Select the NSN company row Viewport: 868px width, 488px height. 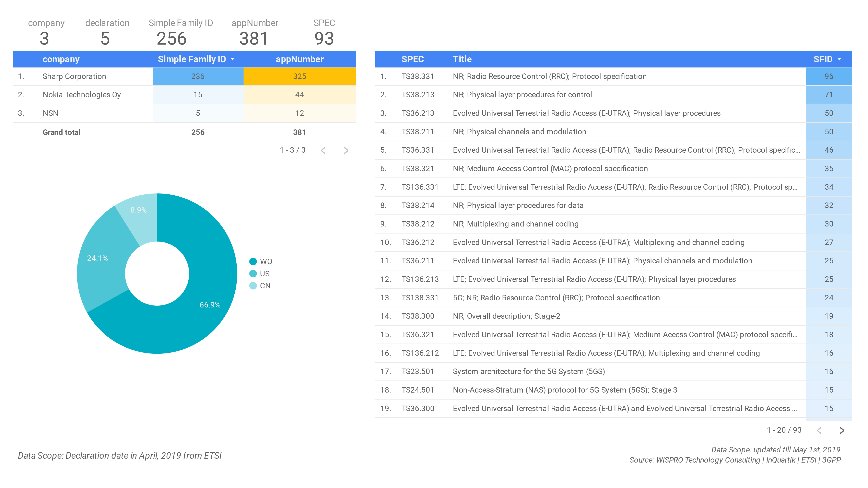[x=184, y=113]
